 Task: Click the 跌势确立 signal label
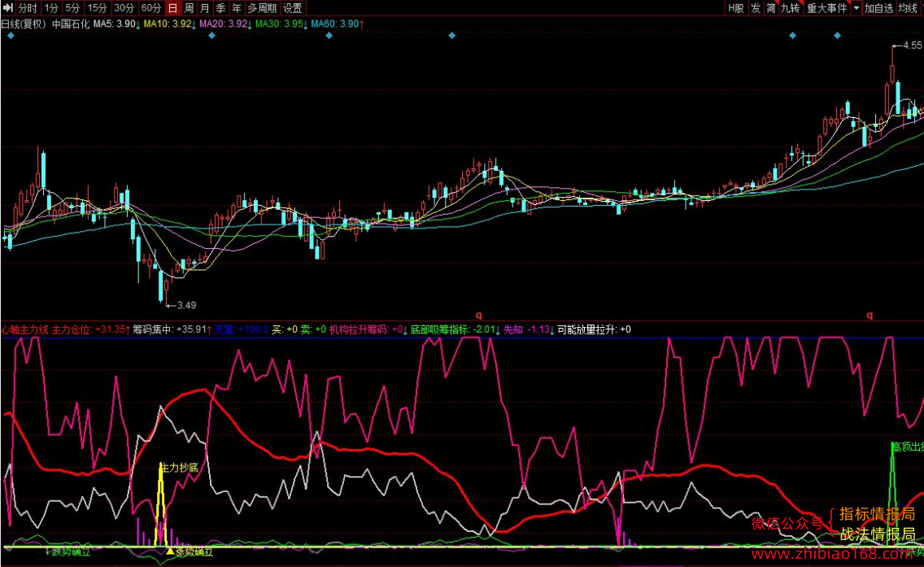coord(72,552)
